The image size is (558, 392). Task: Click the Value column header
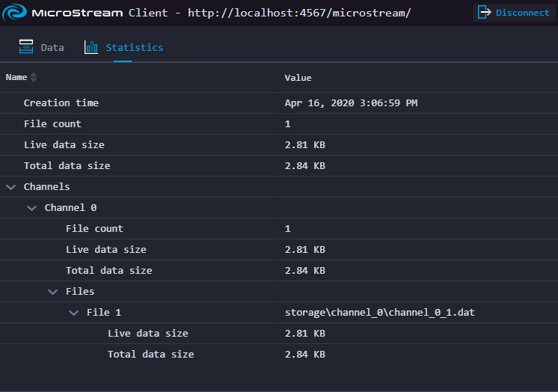pyautogui.click(x=298, y=78)
